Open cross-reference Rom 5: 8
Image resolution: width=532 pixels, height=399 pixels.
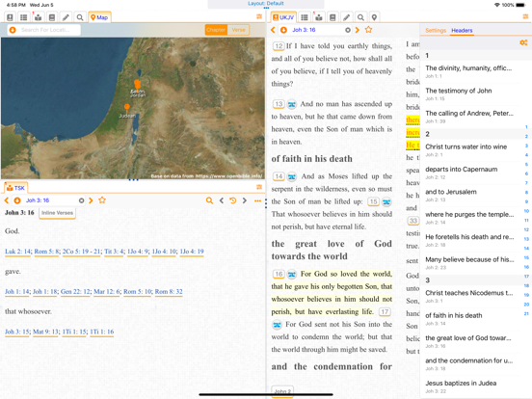pos(47,252)
